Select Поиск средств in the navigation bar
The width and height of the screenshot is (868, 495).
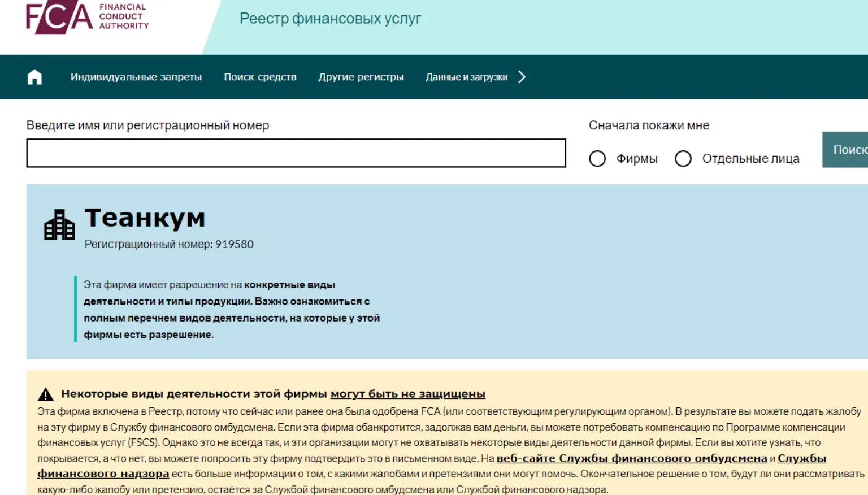coord(261,76)
